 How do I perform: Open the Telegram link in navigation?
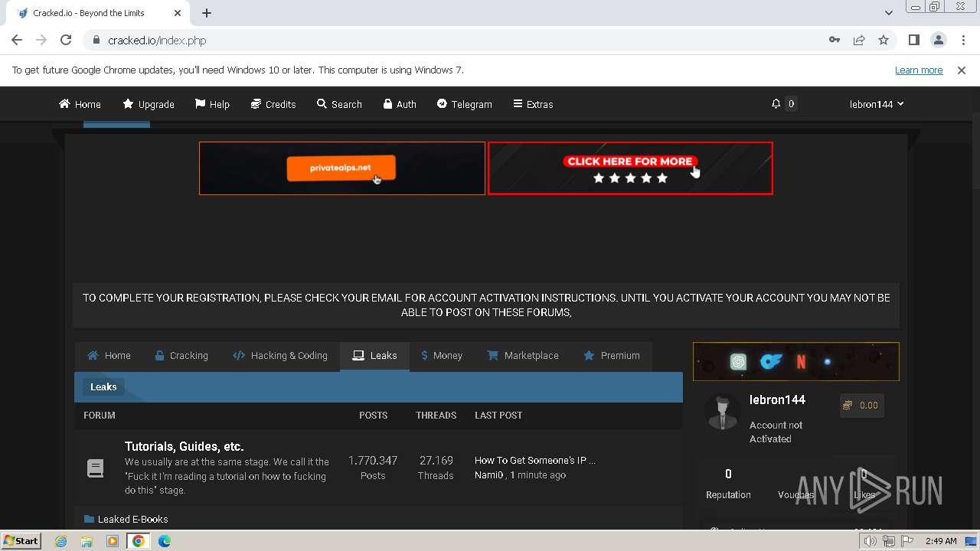464,104
